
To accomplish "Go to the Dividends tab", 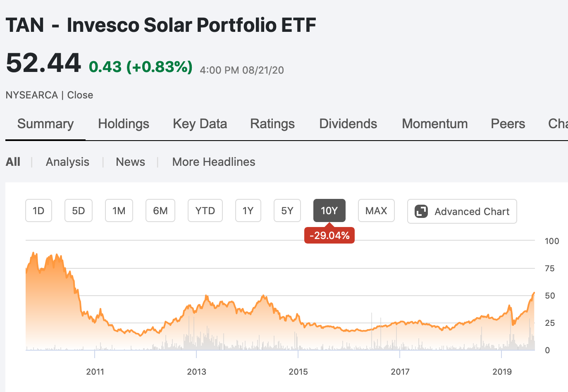I will (x=348, y=124).
